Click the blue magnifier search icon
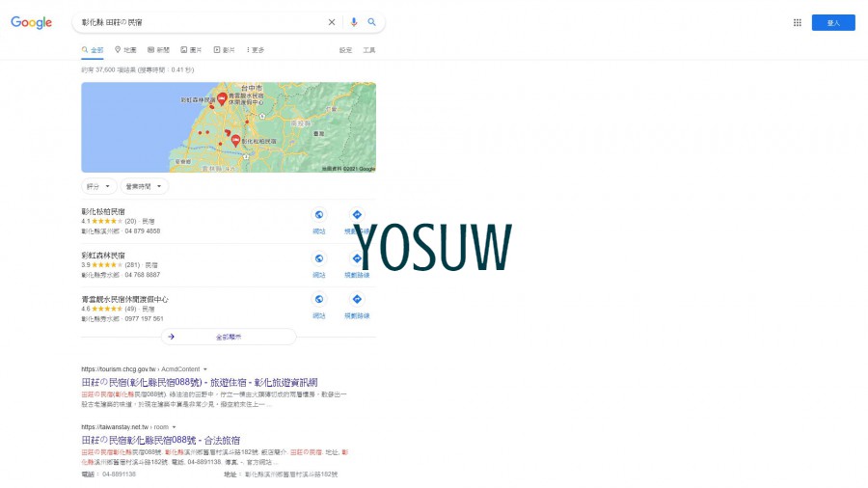 [x=372, y=22]
